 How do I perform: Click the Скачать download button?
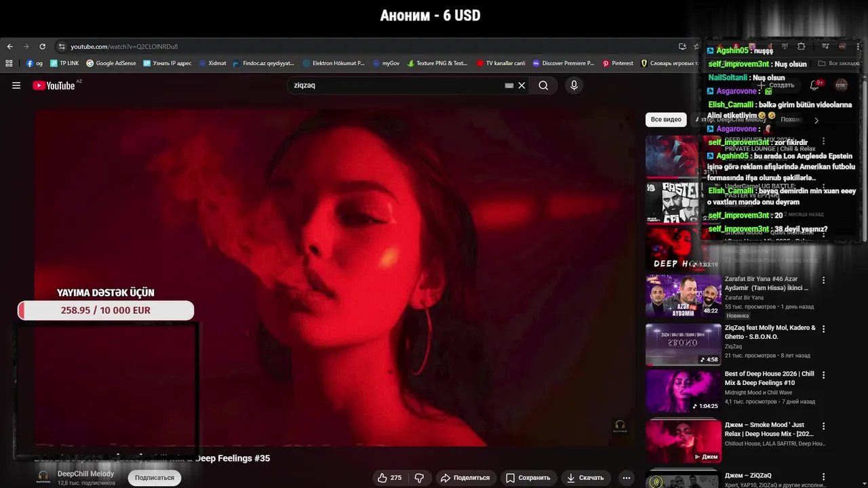(585, 478)
